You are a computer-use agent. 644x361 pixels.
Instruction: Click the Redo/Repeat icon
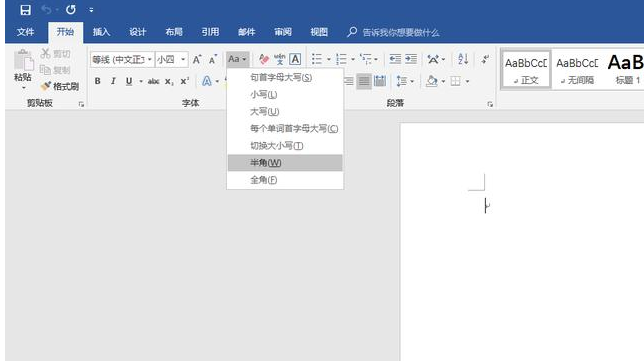(71, 9)
